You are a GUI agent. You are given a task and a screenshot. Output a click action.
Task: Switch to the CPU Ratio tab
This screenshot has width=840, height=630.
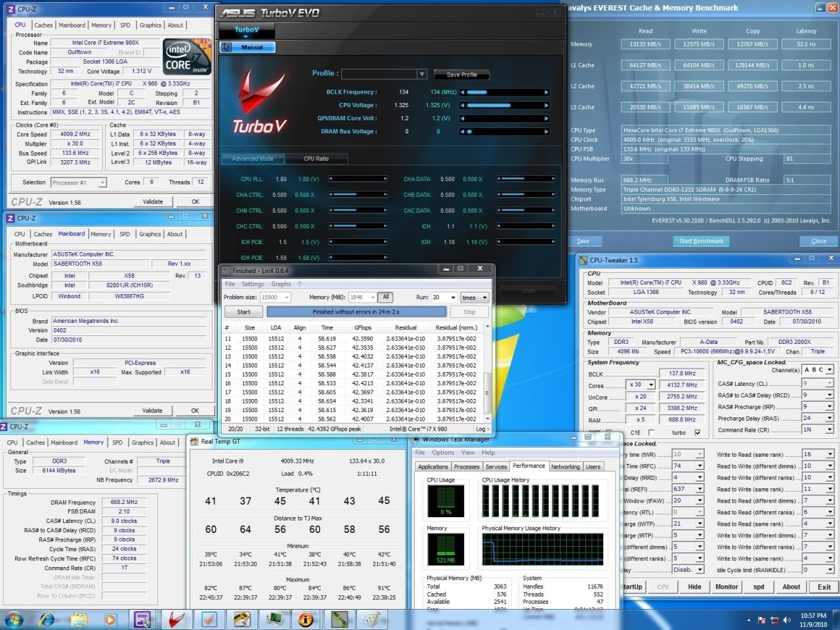(x=316, y=159)
